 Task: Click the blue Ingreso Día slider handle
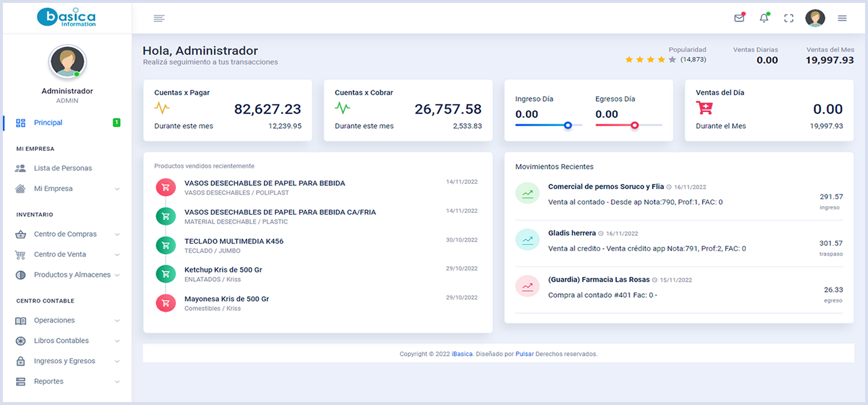pyautogui.click(x=568, y=125)
